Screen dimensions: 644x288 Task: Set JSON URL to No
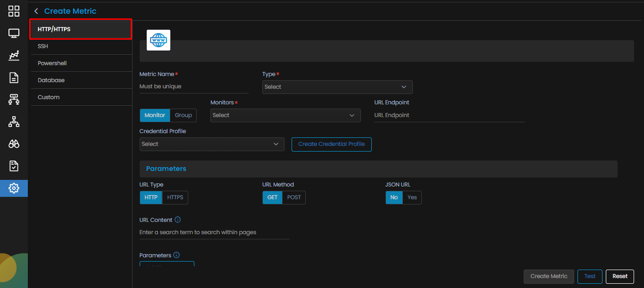click(x=394, y=197)
